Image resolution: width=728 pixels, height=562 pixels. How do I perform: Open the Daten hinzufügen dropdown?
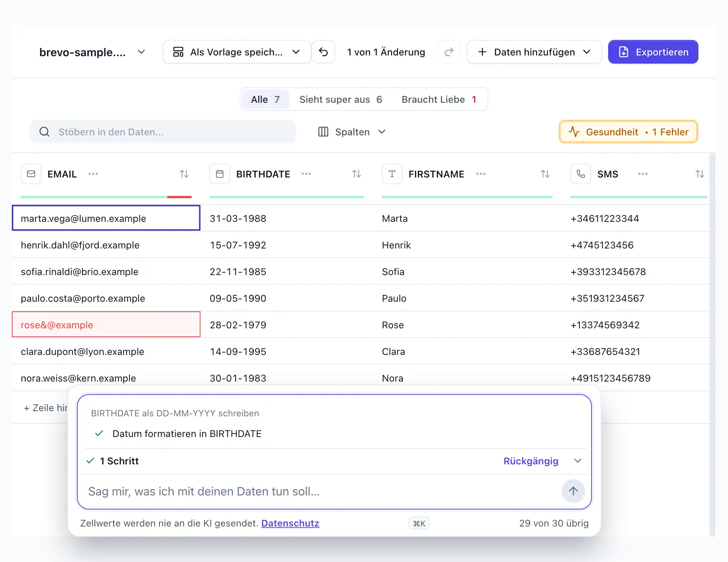click(534, 52)
